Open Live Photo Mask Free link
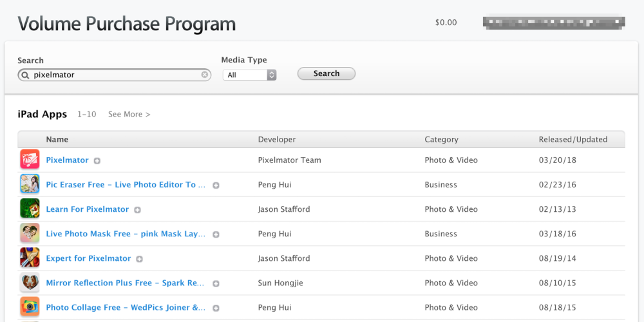 [x=126, y=234]
